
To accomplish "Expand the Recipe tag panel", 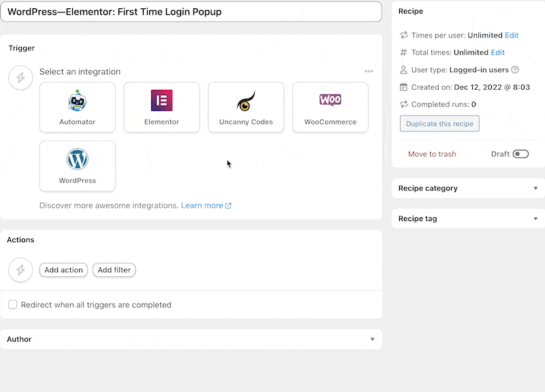I will pyautogui.click(x=467, y=218).
